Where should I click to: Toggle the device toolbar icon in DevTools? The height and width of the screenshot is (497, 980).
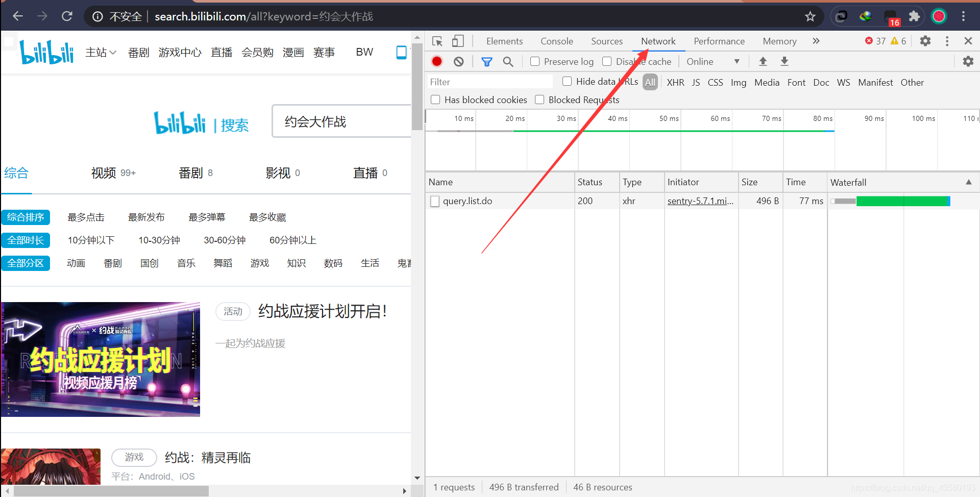point(458,41)
